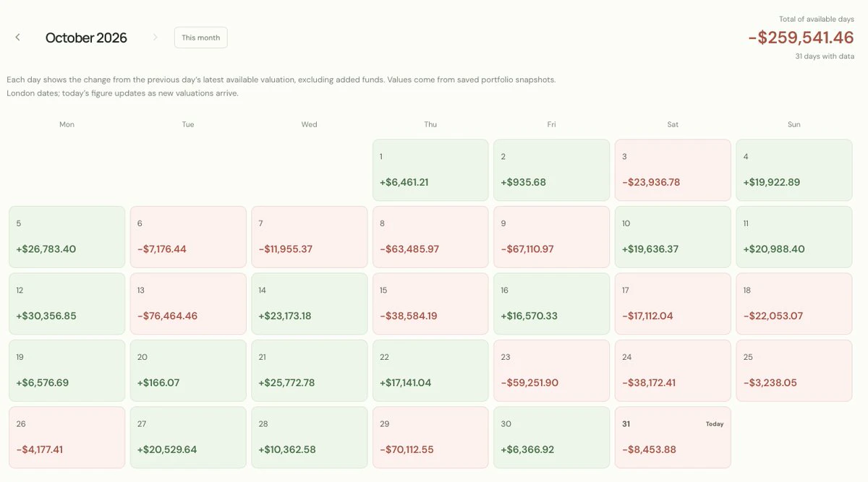
Task: Select day 16 showing +$16,570.33
Action: click(552, 304)
